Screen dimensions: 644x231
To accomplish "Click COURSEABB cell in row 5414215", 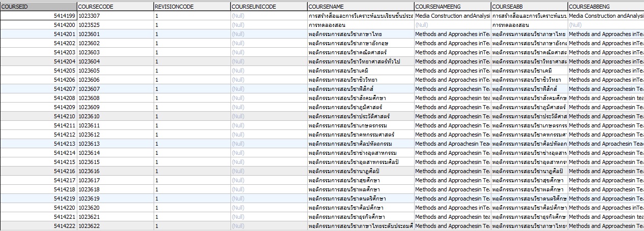I will (530, 162).
